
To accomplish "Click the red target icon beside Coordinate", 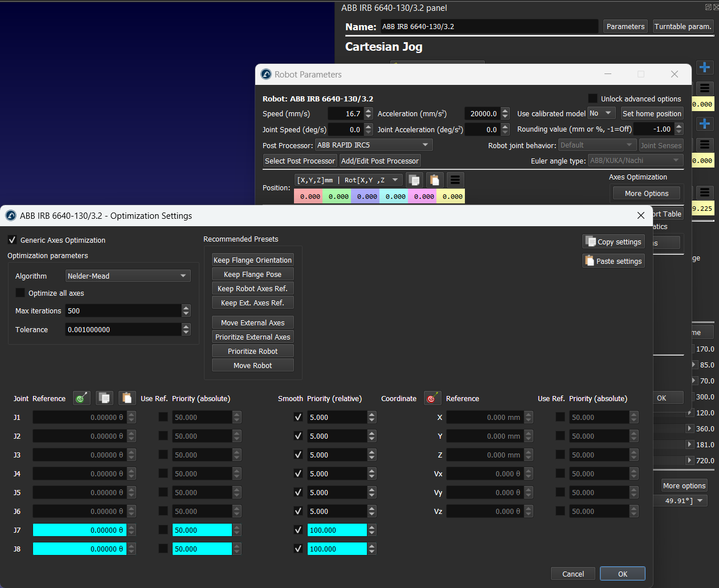I will pyautogui.click(x=432, y=398).
